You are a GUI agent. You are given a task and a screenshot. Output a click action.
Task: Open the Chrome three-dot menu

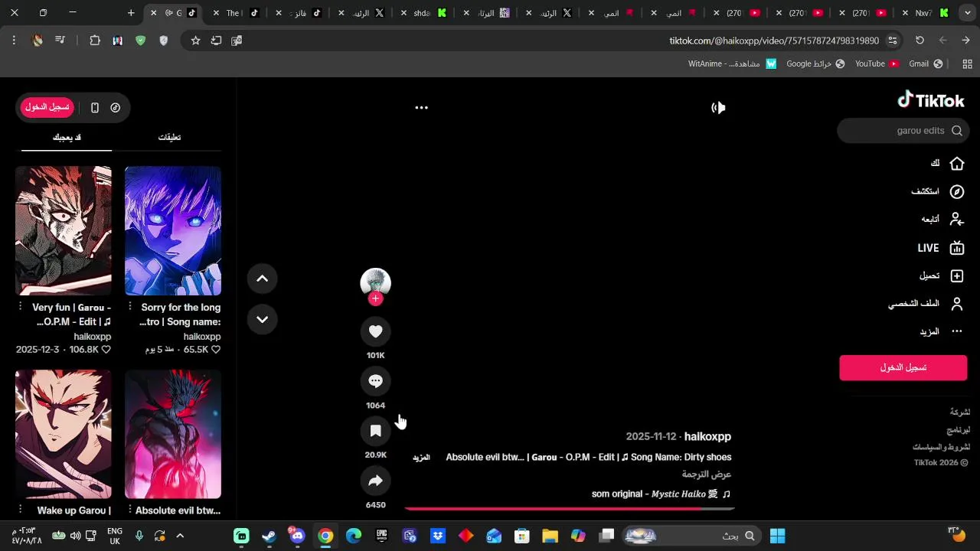tap(14, 41)
